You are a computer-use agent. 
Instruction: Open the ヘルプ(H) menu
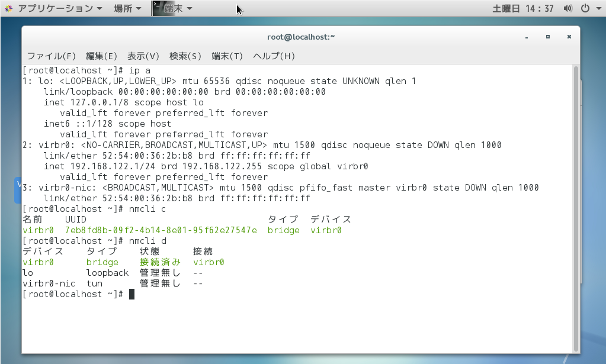[272, 56]
